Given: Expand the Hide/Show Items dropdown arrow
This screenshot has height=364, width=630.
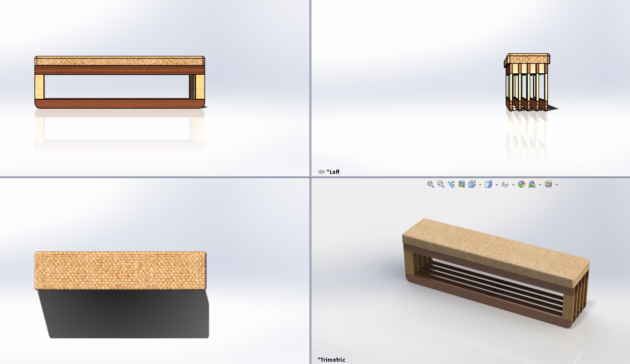Looking at the screenshot, I should 513,185.
